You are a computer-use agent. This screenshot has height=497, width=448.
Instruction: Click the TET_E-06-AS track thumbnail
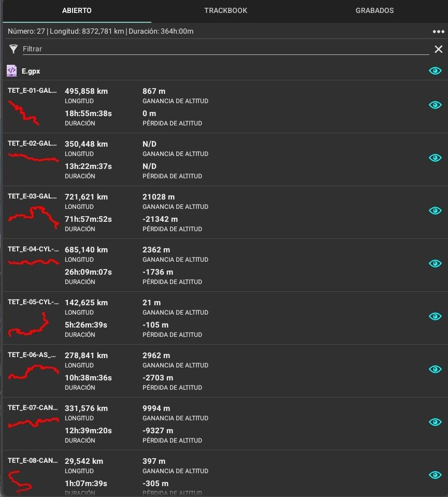33,372
